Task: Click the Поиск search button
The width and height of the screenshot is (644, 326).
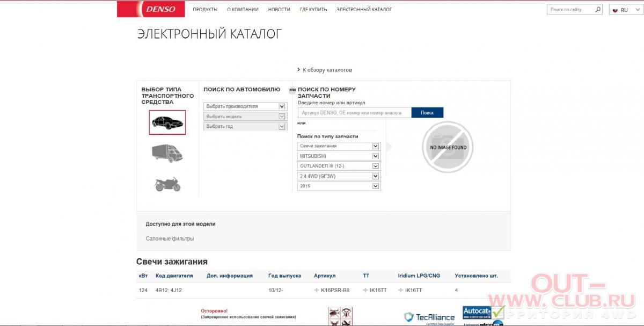Action: (427, 113)
